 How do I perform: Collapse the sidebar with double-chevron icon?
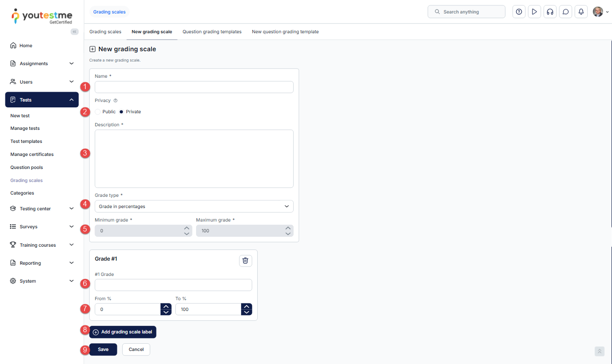point(75,31)
